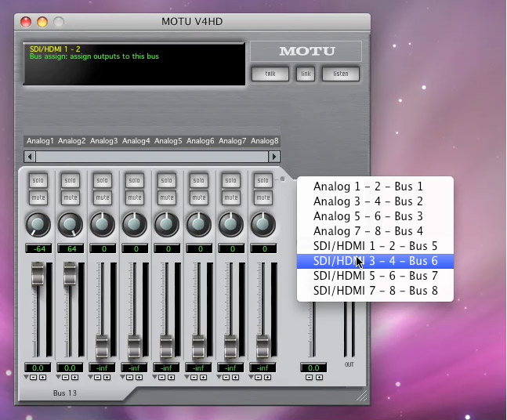507x420 pixels.
Task: Select SDI/HDMI 3 - 4 - Bus 6
Action: pos(375,261)
